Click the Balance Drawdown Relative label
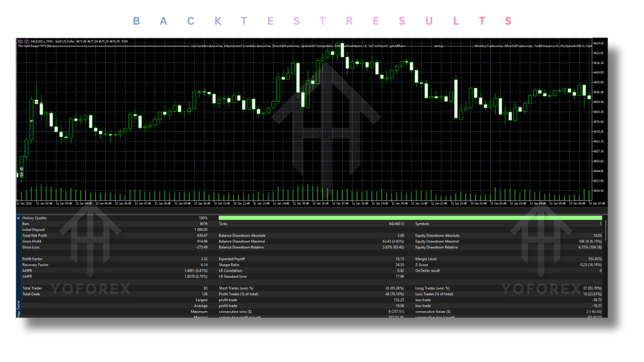This screenshot has width=644, height=362. [x=241, y=247]
